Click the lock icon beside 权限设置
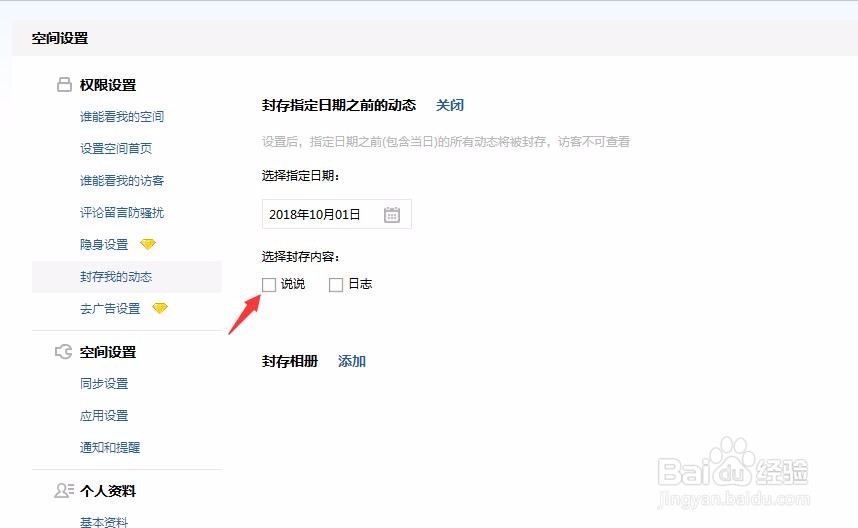 (x=64, y=85)
